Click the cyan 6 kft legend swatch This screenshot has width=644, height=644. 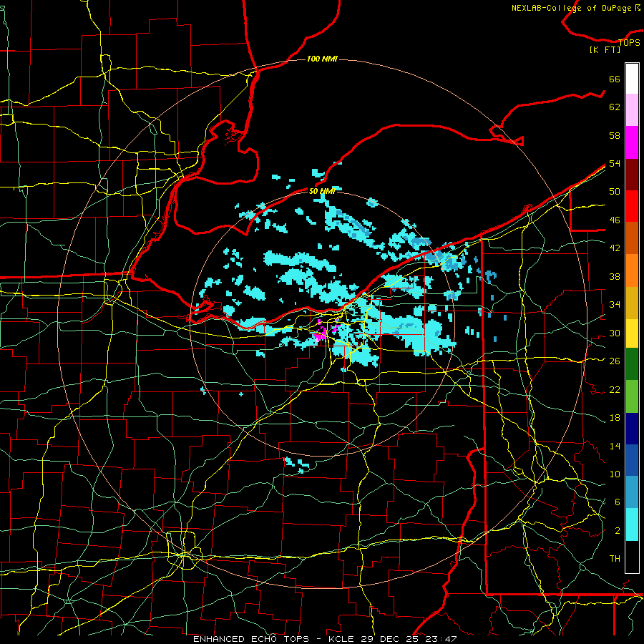632,525
